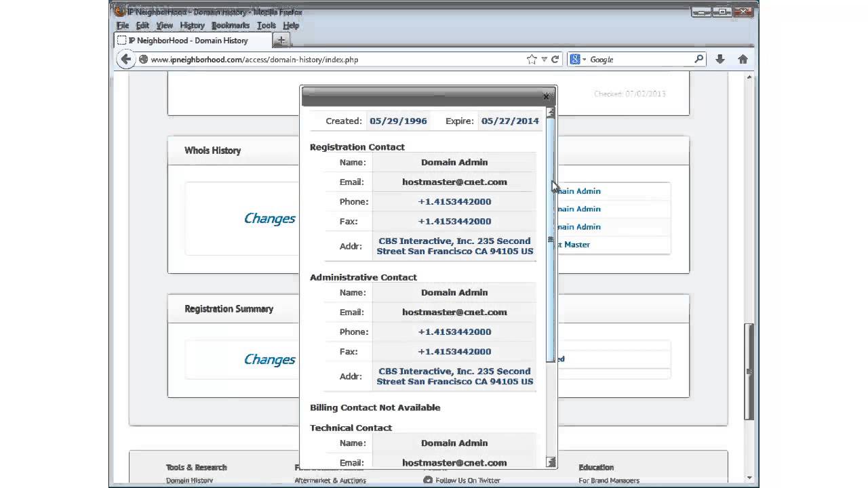Click the Technical Contact name Domain Admin
Viewport: 868px width, 488px height.
(454, 443)
